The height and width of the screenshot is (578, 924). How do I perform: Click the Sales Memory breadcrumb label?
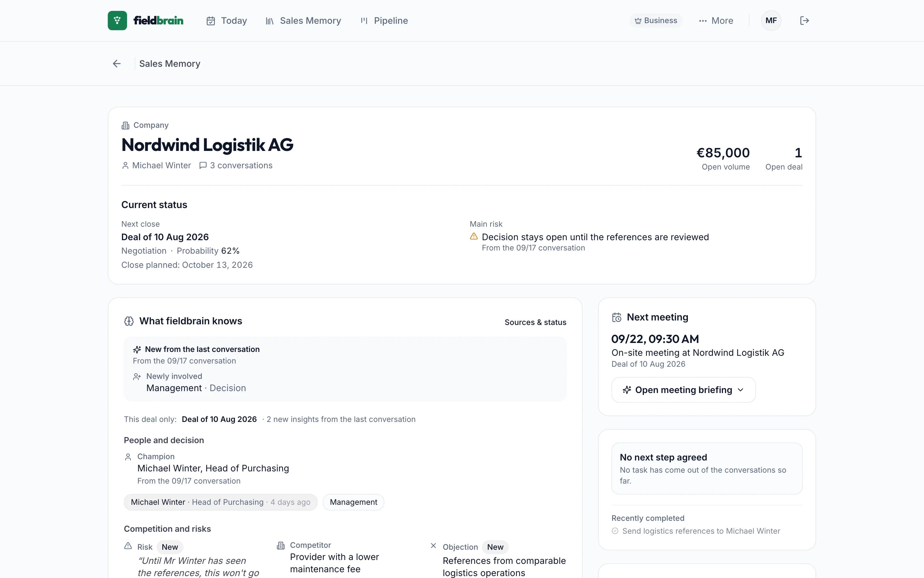tap(170, 64)
